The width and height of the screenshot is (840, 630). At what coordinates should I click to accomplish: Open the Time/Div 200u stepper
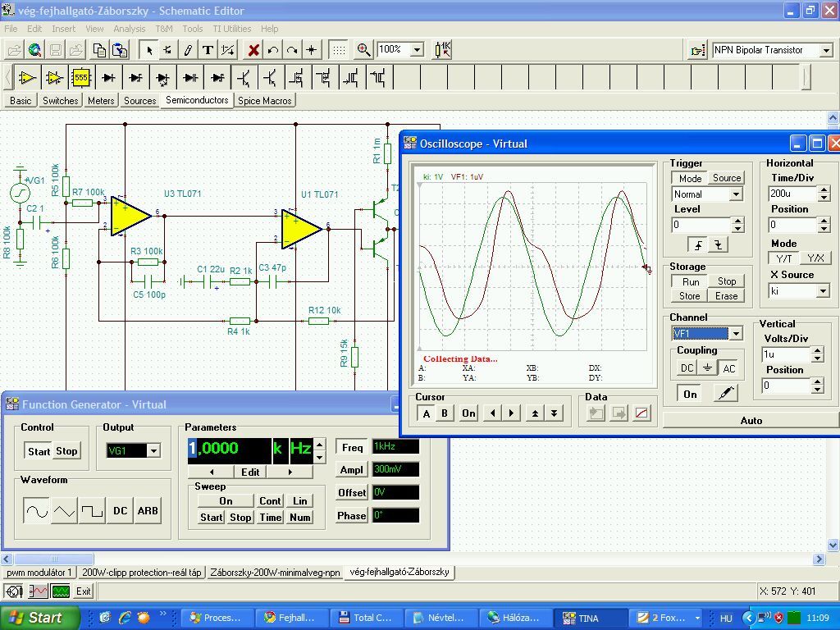point(824,193)
